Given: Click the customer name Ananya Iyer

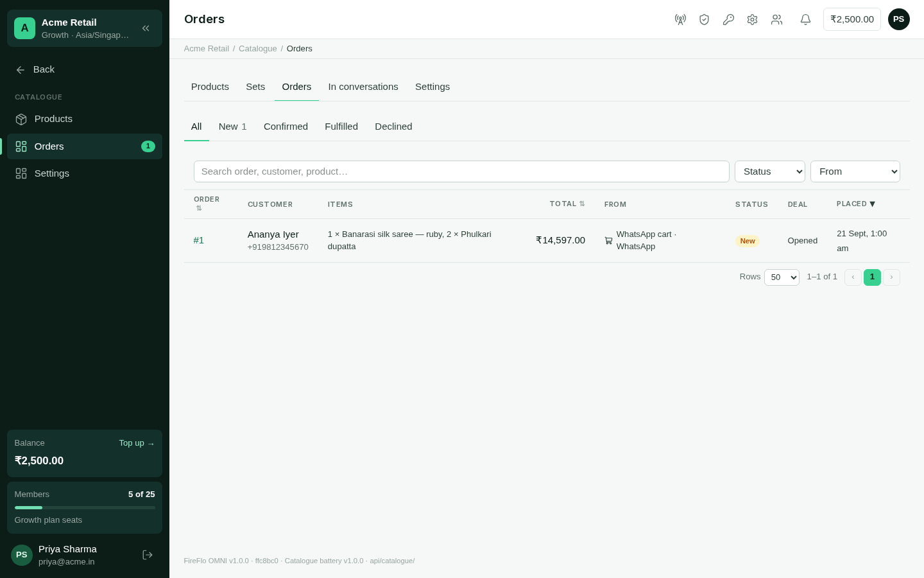Looking at the screenshot, I should pos(273,234).
